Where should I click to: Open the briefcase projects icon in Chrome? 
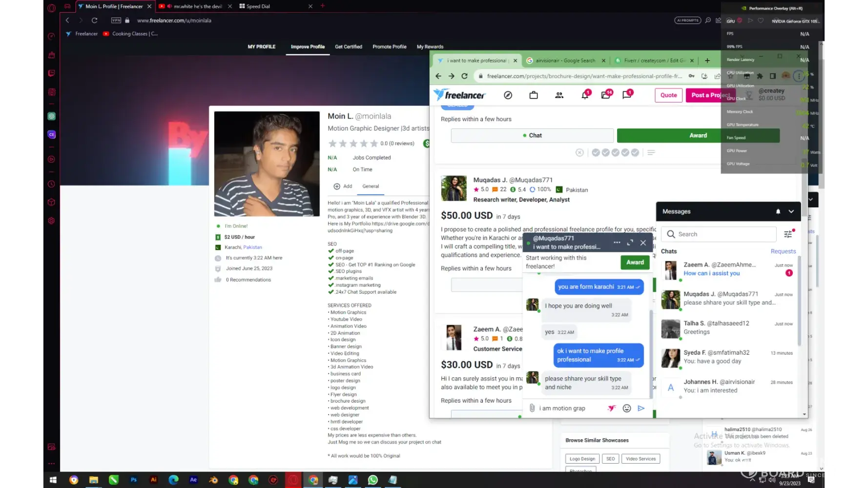(534, 95)
